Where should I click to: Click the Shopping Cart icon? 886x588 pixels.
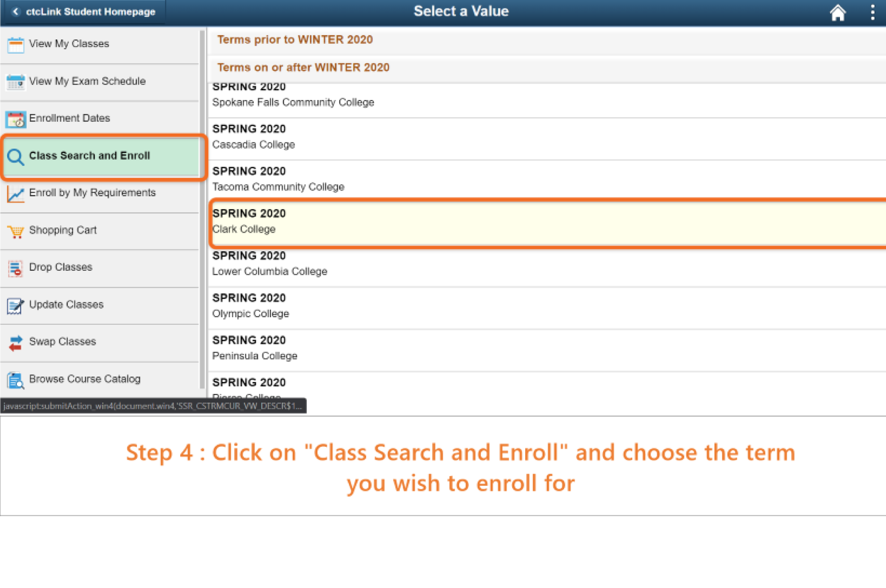(x=15, y=231)
